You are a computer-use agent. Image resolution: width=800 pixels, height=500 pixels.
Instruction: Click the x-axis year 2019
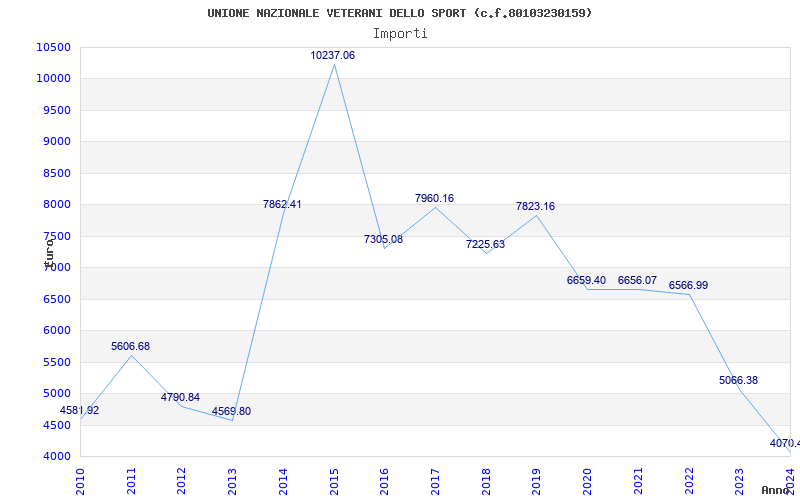(x=536, y=481)
